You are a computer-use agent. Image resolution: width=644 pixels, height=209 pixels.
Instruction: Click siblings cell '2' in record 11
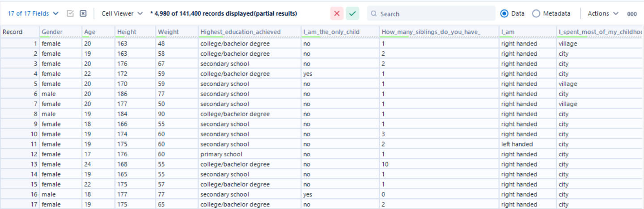tap(439, 144)
